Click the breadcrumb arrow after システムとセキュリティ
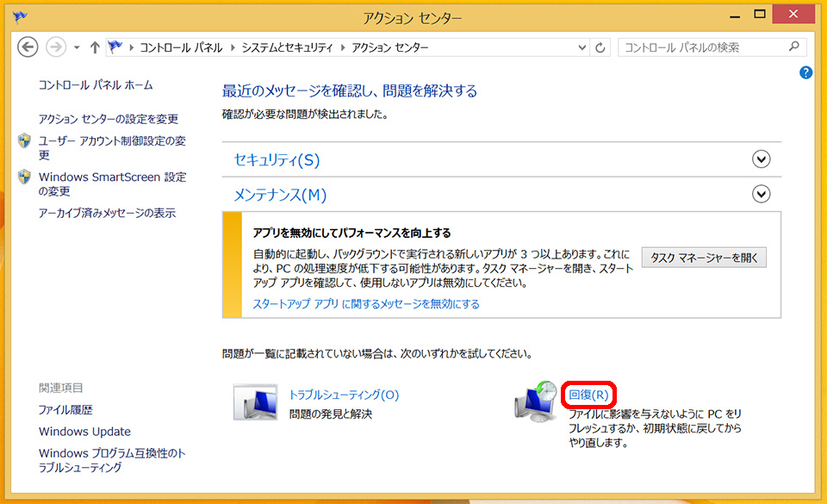Image resolution: width=827 pixels, height=504 pixels. click(343, 48)
